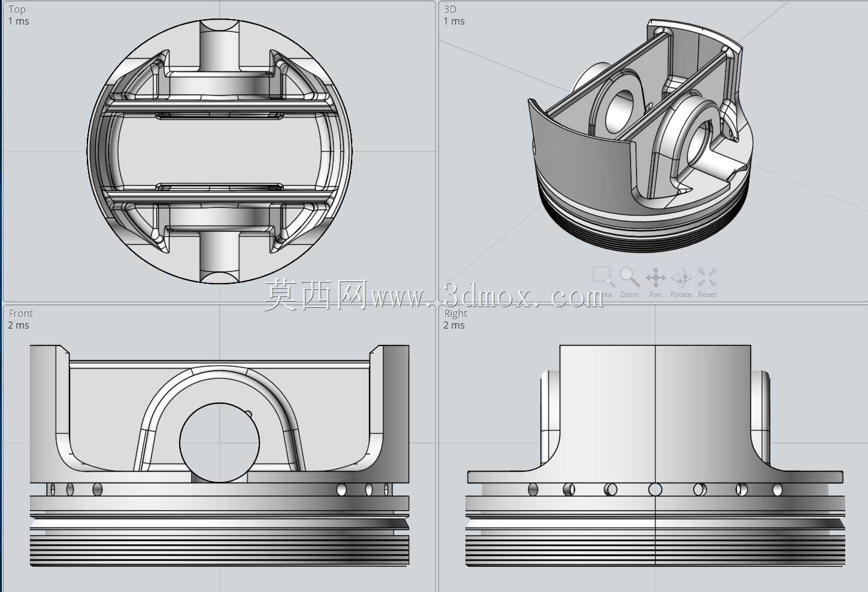
Task: Select the piston top view drawing
Action: tap(219, 151)
